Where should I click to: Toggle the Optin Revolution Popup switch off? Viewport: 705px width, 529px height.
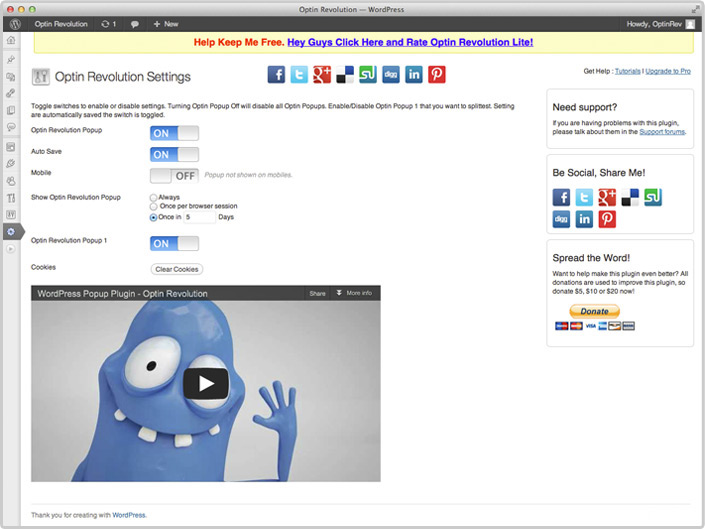(174, 133)
